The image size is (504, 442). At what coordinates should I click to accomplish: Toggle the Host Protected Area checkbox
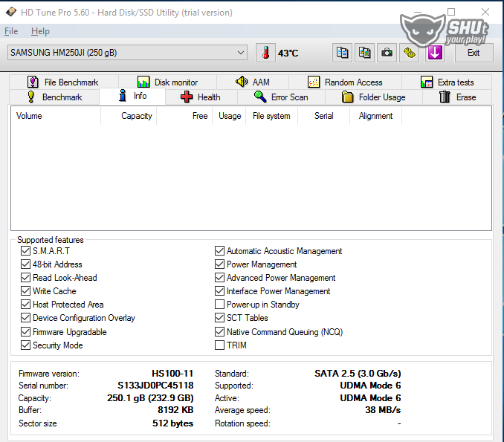click(x=26, y=304)
